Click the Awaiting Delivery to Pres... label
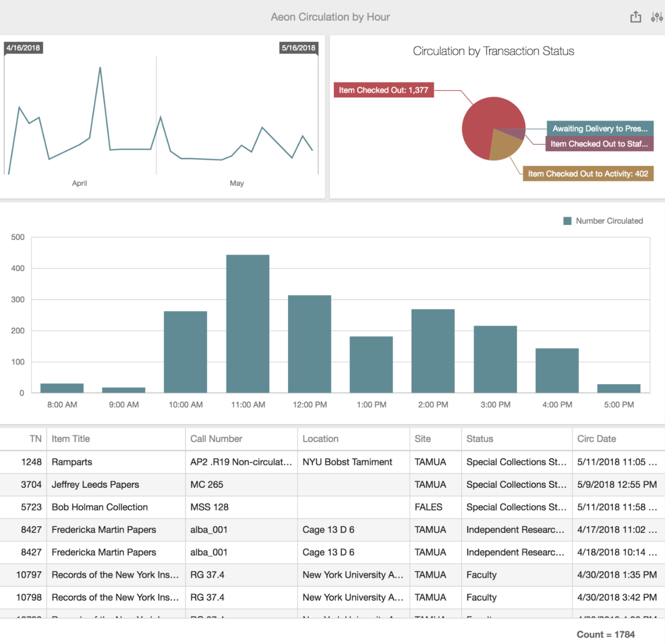Viewport: 665px width, 644px height. pos(600,128)
